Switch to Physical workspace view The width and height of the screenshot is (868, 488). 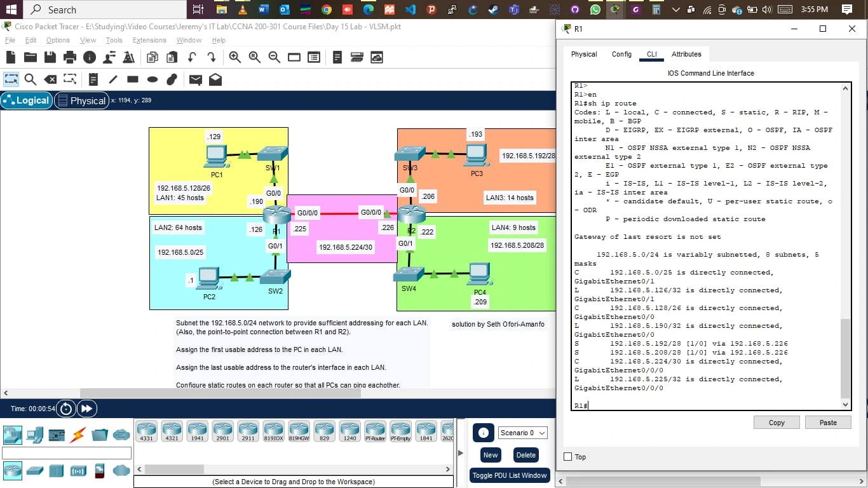click(81, 100)
